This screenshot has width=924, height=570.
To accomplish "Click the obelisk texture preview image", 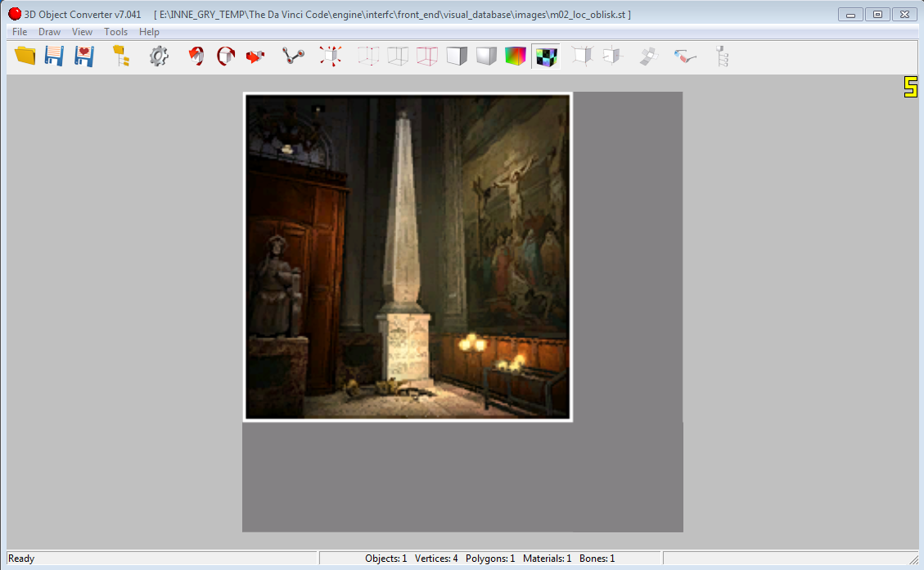I will point(408,256).
